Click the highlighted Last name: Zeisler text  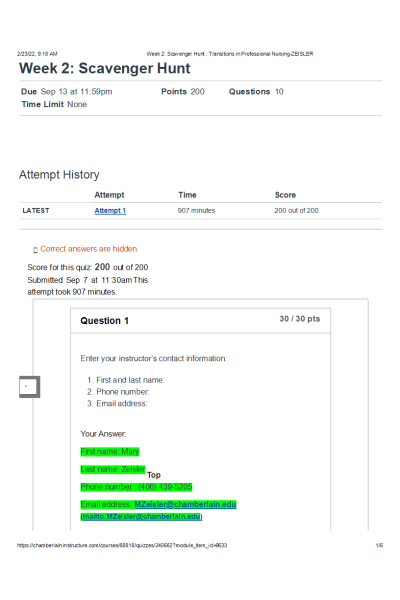click(113, 469)
